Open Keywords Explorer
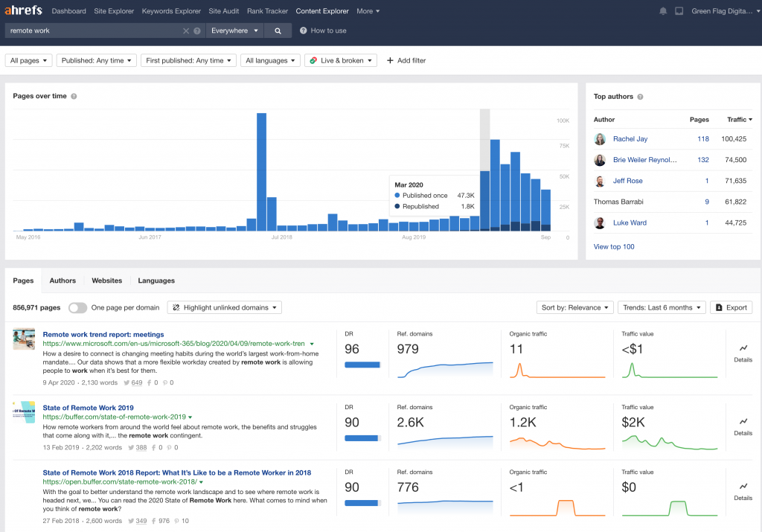The width and height of the screenshot is (762, 532). [171, 10]
